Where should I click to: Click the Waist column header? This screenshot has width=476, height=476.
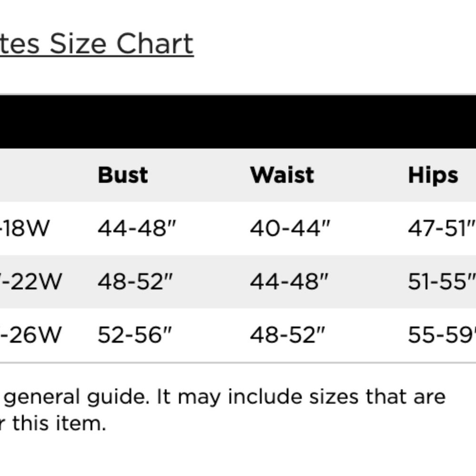tap(282, 175)
